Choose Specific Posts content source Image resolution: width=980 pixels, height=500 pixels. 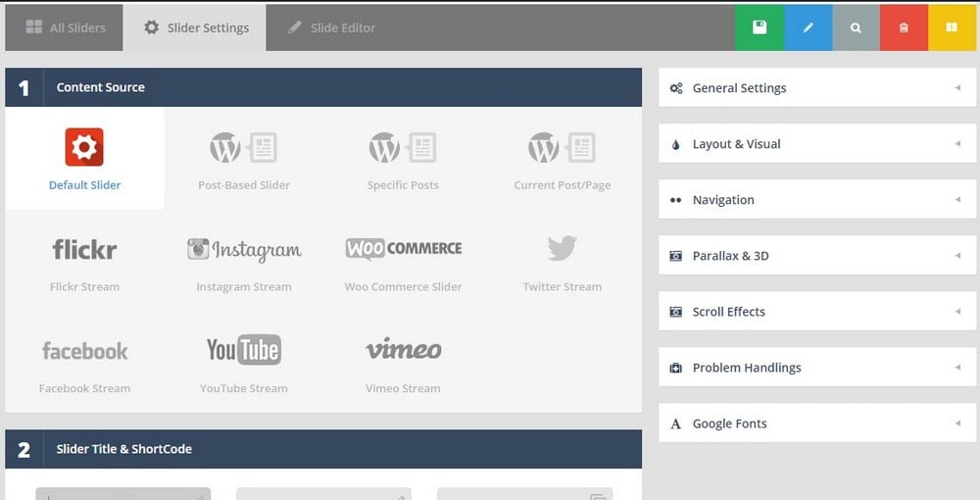tap(403, 159)
